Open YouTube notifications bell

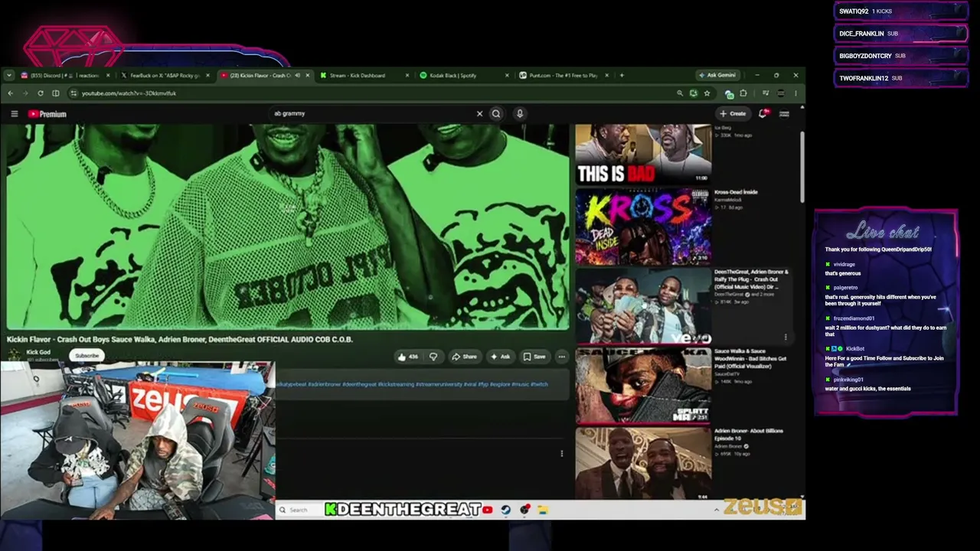tap(763, 113)
